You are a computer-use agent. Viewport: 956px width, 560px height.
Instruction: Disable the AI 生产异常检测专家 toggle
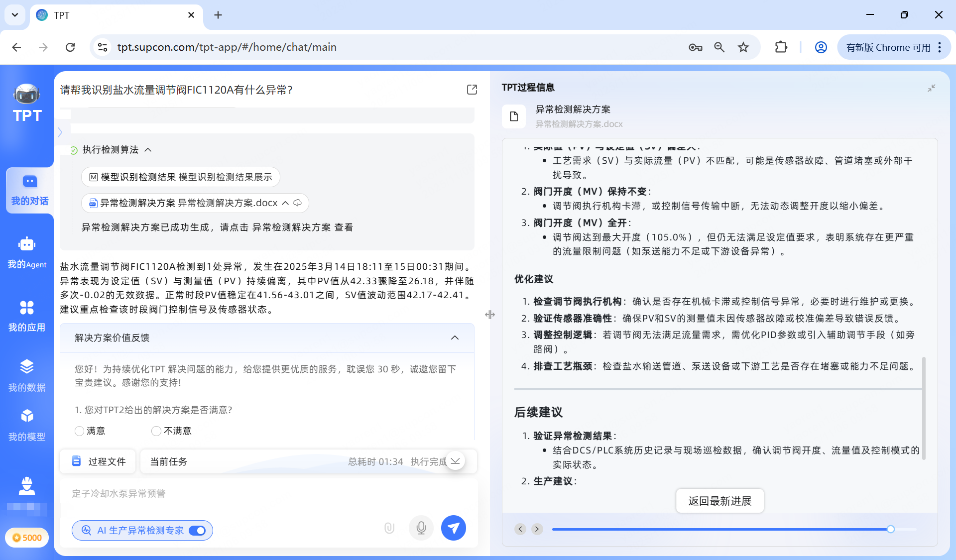point(198,531)
